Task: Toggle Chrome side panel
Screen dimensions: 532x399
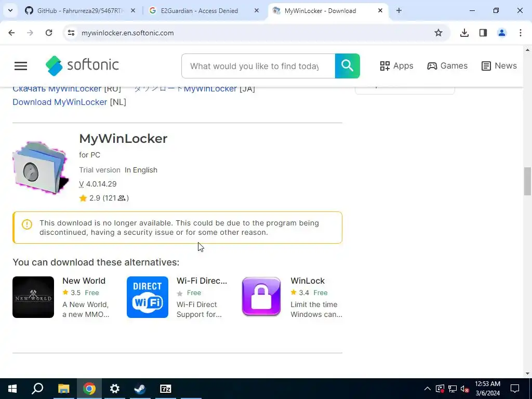Action: (483, 33)
